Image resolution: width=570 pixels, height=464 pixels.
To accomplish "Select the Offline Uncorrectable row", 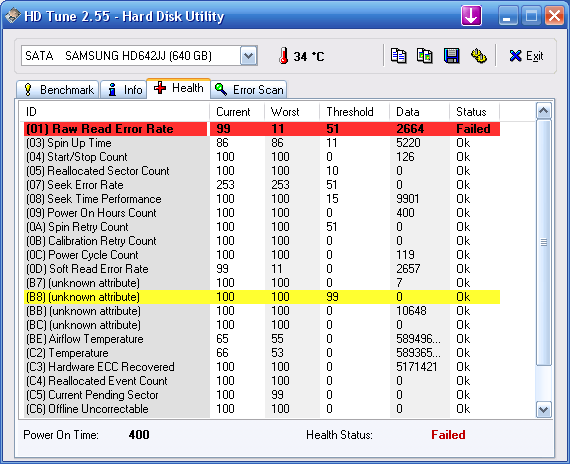I will [x=262, y=409].
